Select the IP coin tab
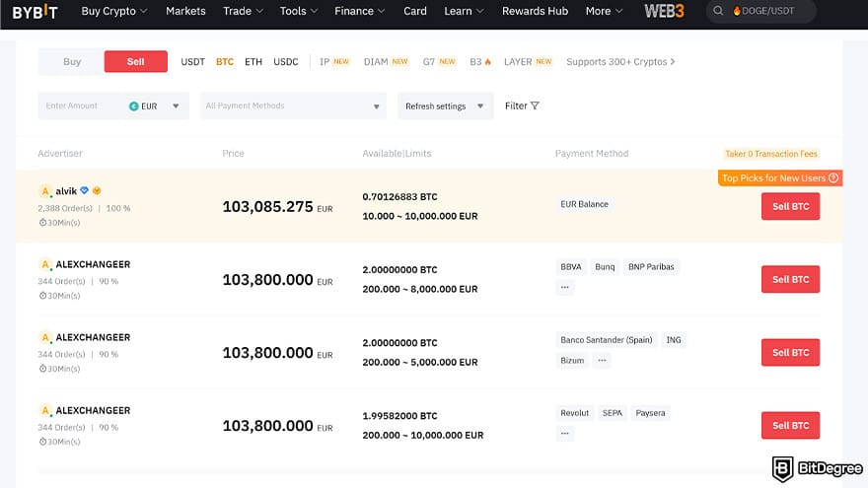 tap(334, 62)
